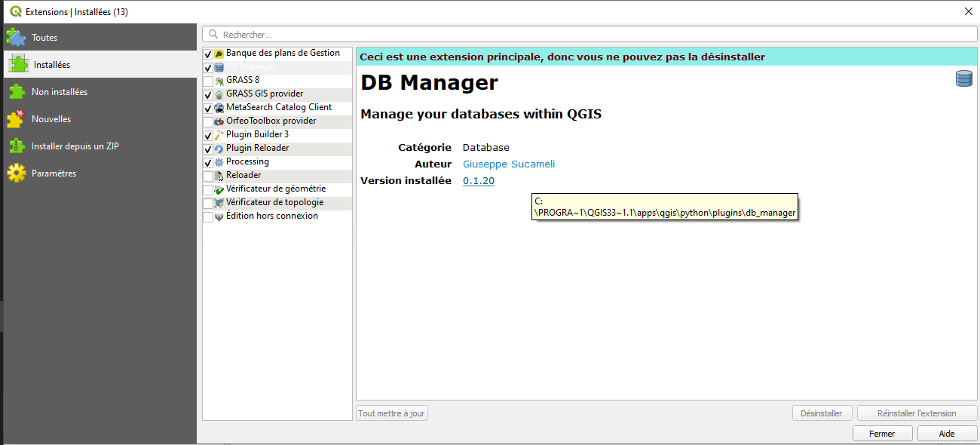The image size is (980, 445).
Task: Click the Installer depuis un ZIP icon
Action: click(16, 146)
